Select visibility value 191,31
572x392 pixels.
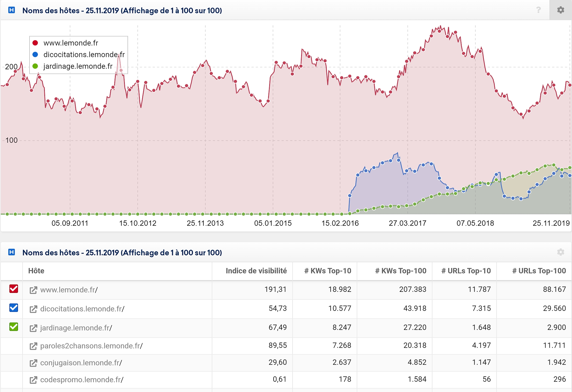(x=276, y=289)
